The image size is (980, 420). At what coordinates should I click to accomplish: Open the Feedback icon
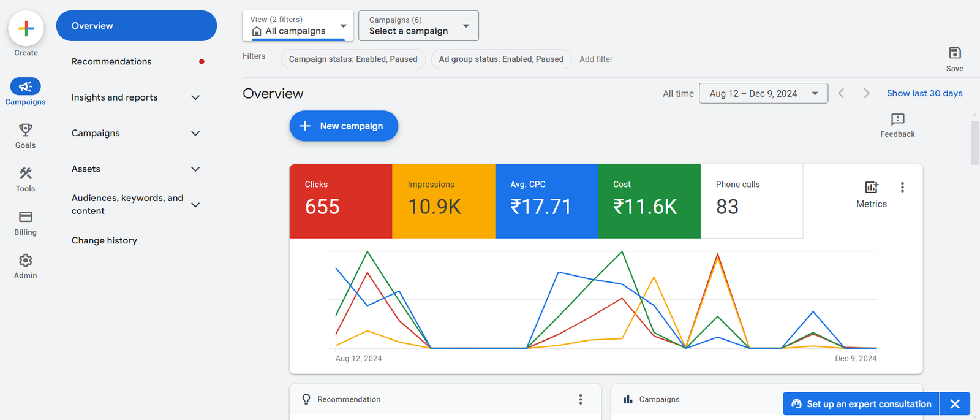[x=898, y=119]
